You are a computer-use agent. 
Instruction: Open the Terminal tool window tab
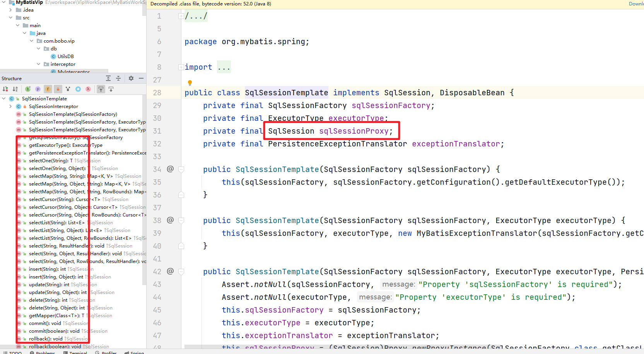pyautogui.click(x=75, y=353)
